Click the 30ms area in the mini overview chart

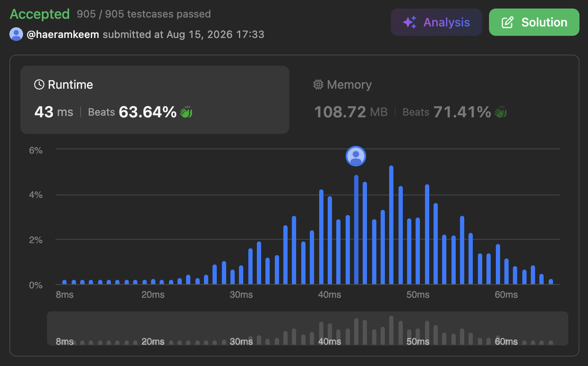point(241,342)
